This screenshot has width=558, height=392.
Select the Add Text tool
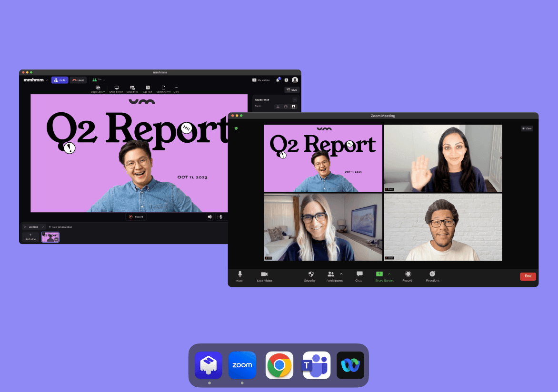[148, 88]
